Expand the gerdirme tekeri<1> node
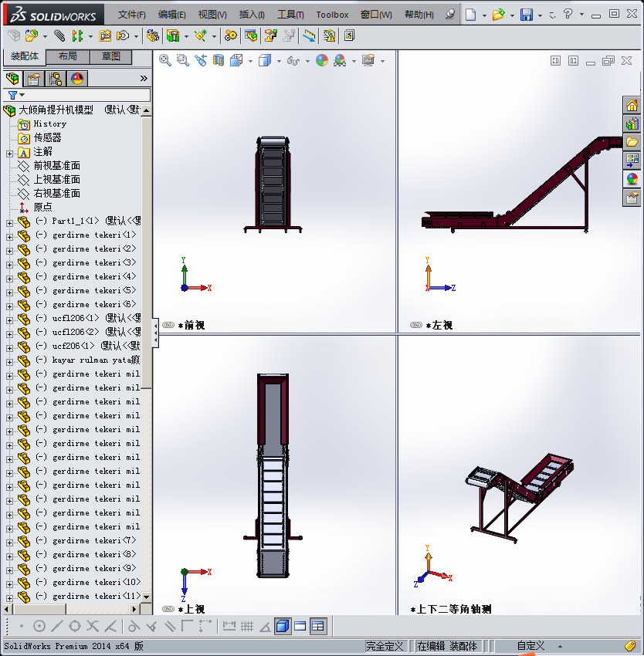The width and height of the screenshot is (644, 656). pyautogui.click(x=9, y=237)
